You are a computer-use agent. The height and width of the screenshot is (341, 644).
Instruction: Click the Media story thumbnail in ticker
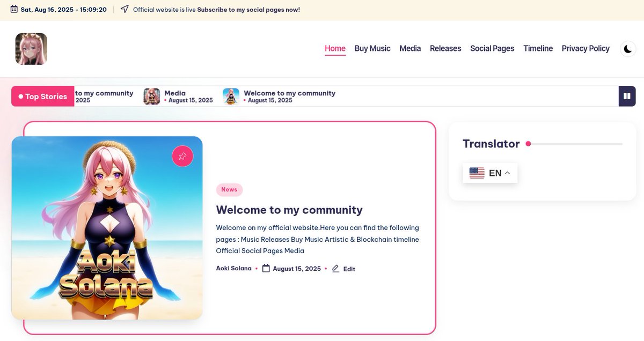(152, 97)
